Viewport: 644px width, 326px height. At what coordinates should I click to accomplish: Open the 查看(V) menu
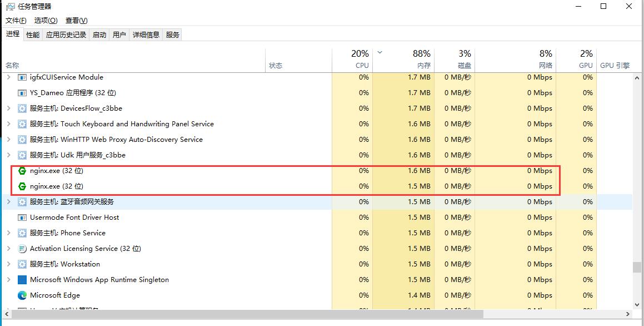click(76, 21)
